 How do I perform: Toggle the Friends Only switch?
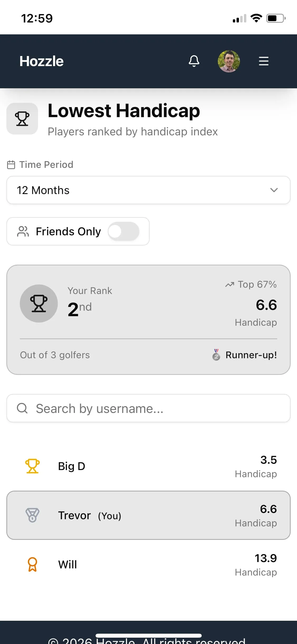(124, 231)
